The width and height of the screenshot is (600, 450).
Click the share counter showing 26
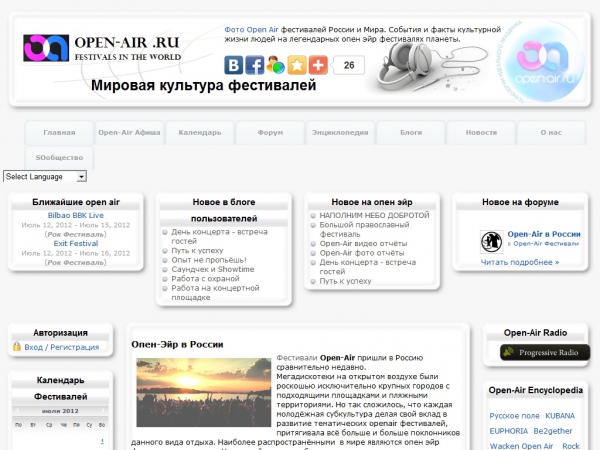[348, 65]
